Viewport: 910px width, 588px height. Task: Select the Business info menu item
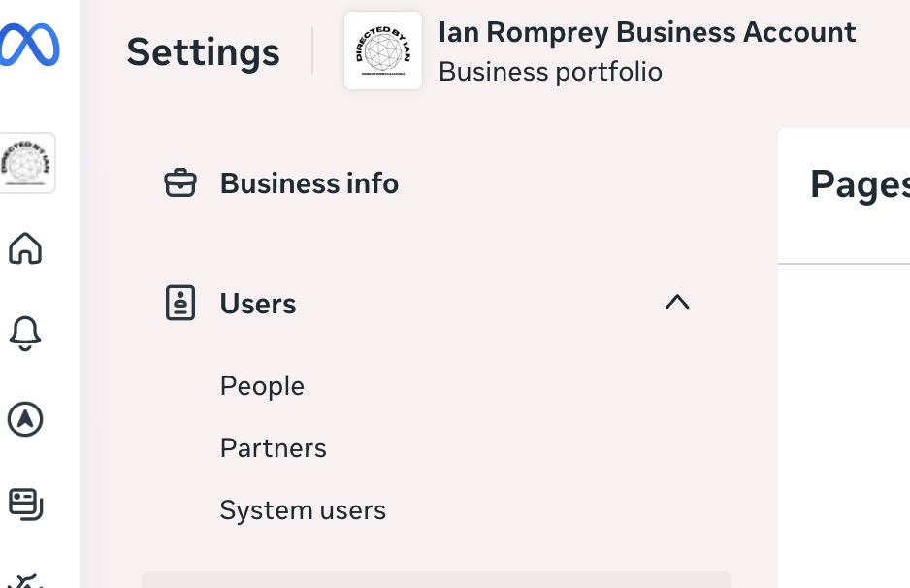(x=309, y=183)
